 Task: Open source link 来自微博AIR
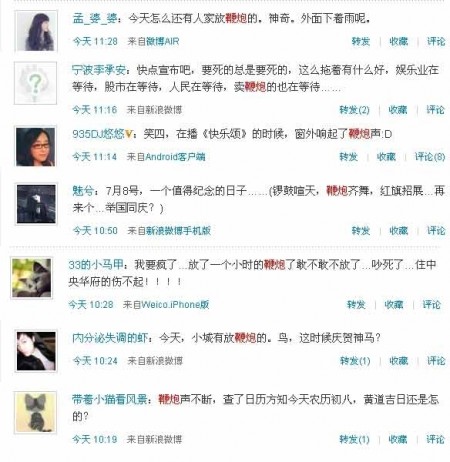[x=153, y=41]
